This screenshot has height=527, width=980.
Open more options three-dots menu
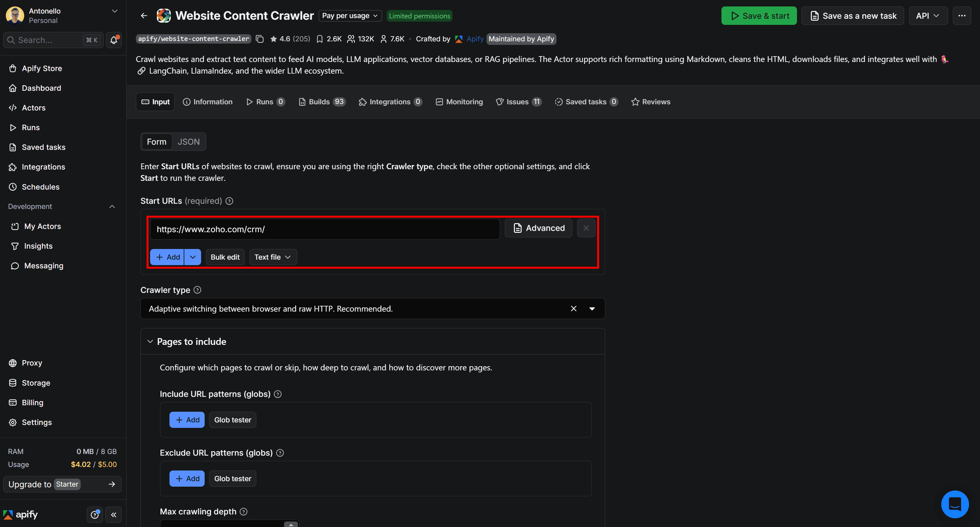click(962, 15)
